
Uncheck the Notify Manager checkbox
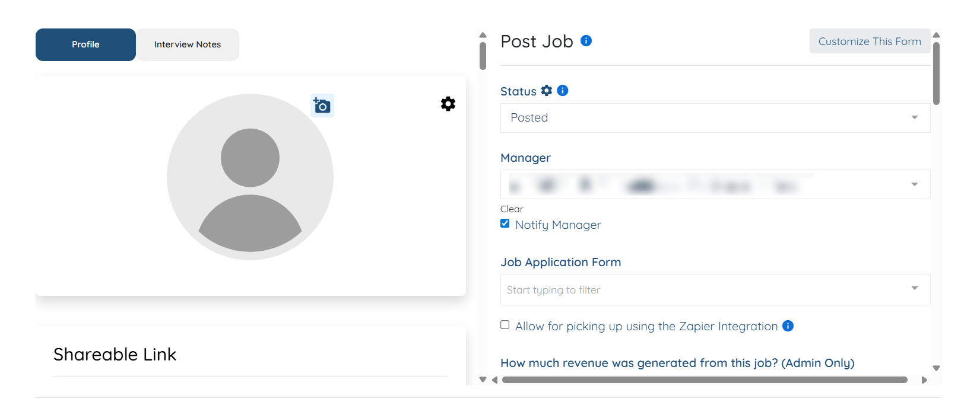[505, 224]
